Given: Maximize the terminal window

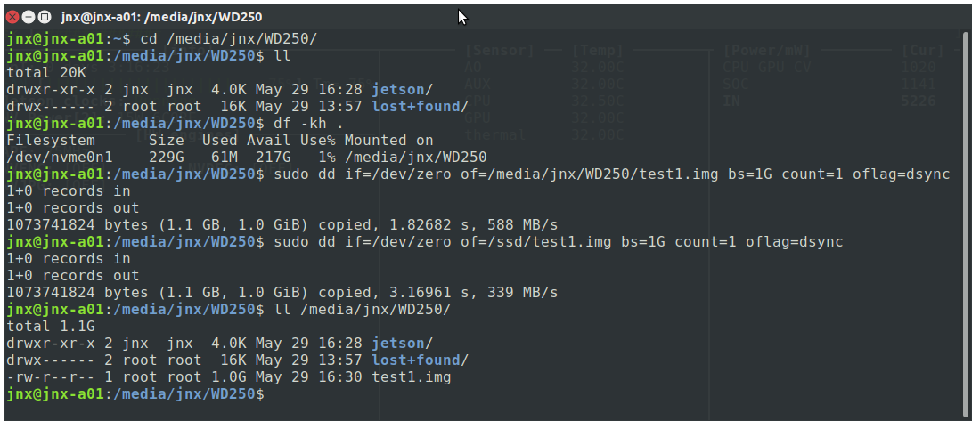Looking at the screenshot, I should click(44, 17).
